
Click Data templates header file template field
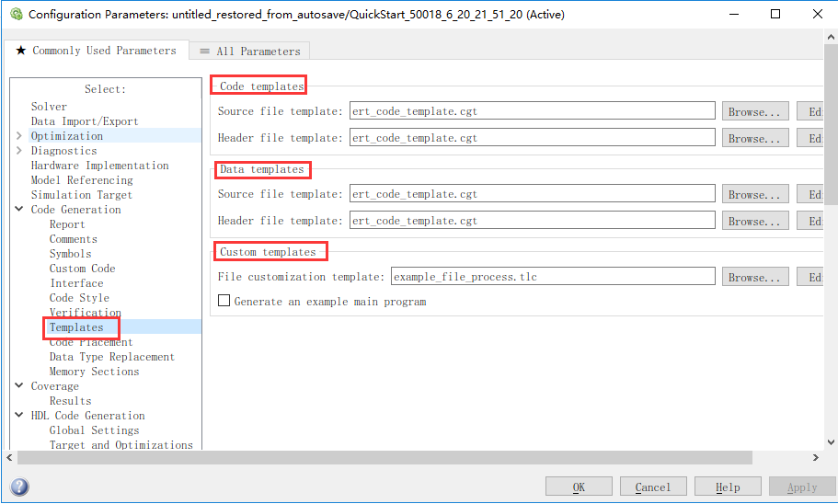click(x=533, y=221)
